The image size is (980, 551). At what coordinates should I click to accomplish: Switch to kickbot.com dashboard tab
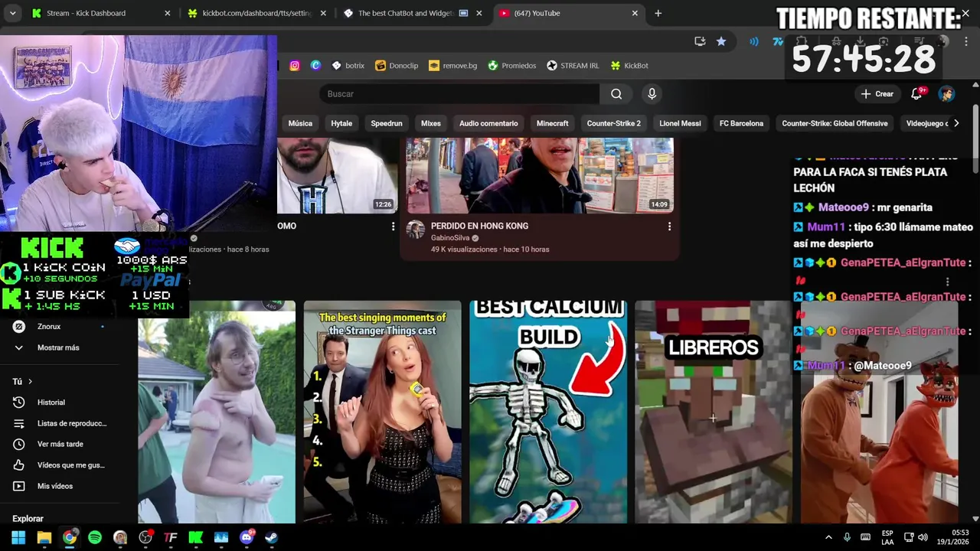(x=257, y=13)
